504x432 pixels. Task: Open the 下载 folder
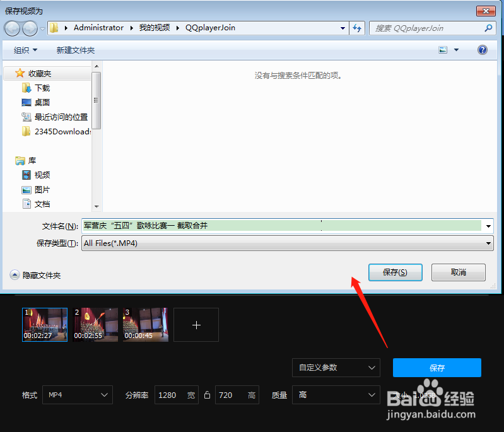click(x=42, y=88)
